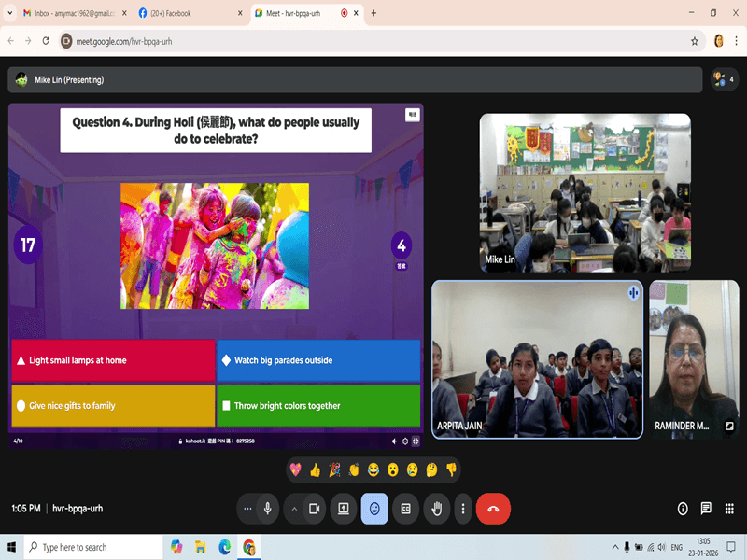Open the chat panel icon
Viewport: 747px width, 560px height.
[706, 509]
